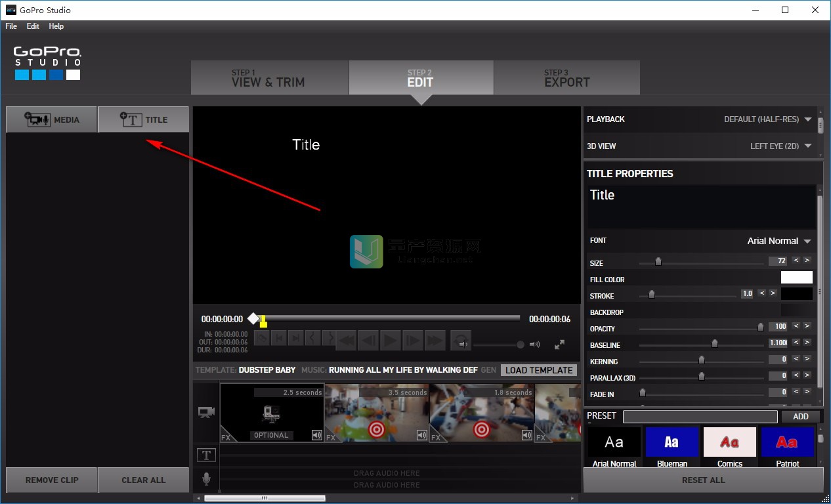The height and width of the screenshot is (504, 831).
Task: Decrease font Size with left arrow
Action: coord(796,261)
